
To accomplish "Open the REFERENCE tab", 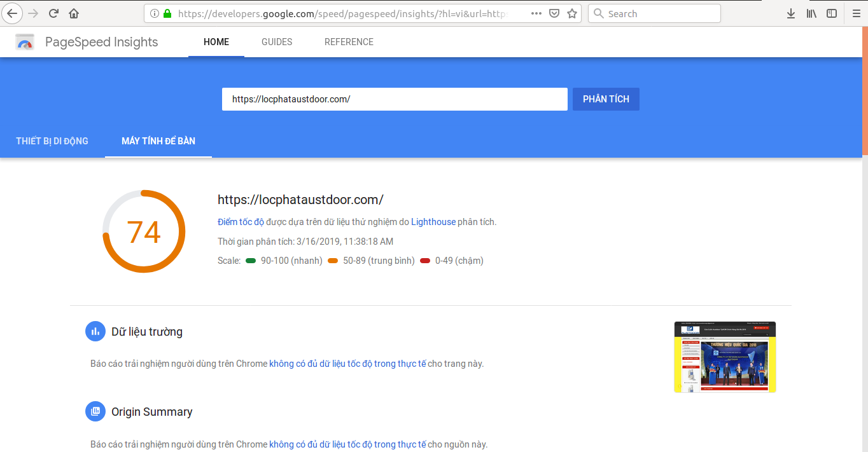I will [x=349, y=42].
